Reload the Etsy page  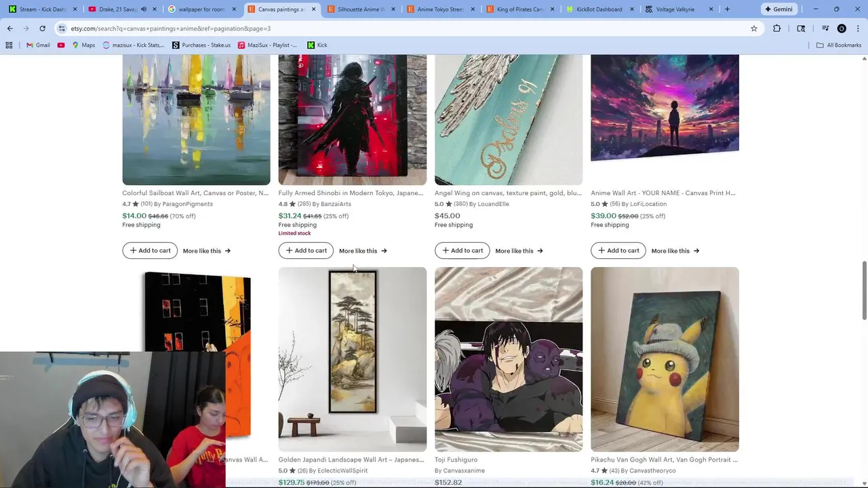click(42, 28)
